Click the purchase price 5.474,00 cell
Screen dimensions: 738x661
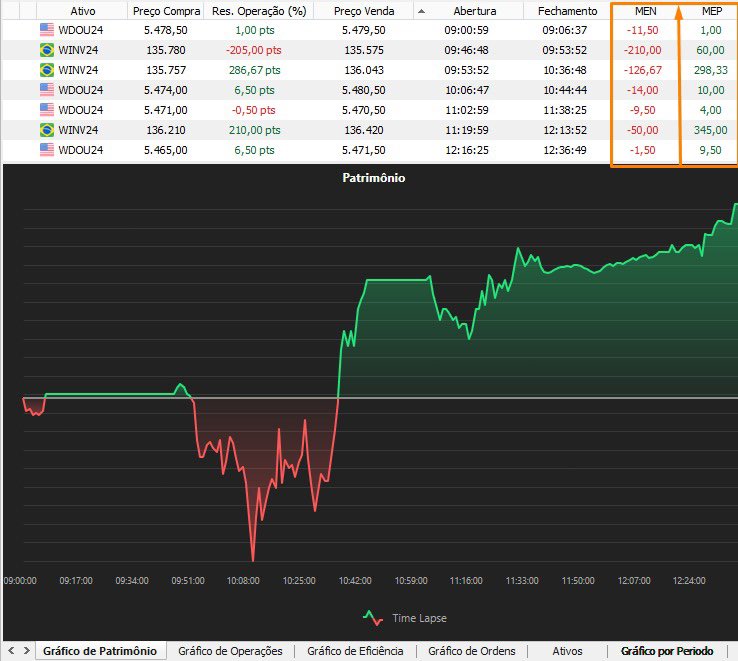[x=166, y=90]
